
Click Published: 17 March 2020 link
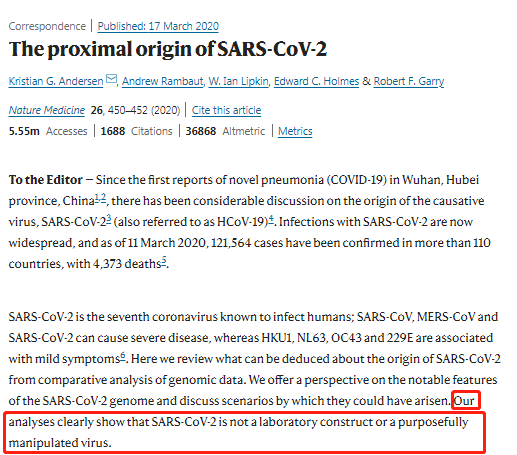pos(158,26)
